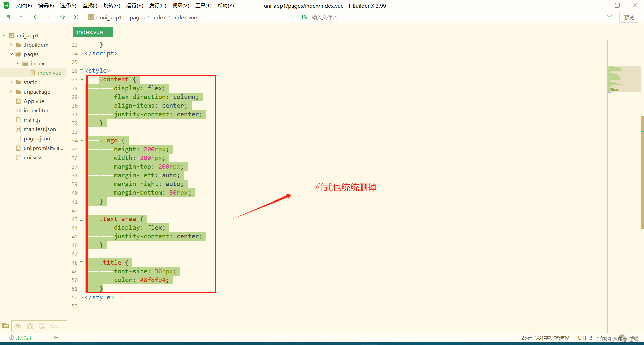The height and width of the screenshot is (345, 644).
Task: Open uni.scss in the project tree
Action: pyautogui.click(x=34, y=157)
